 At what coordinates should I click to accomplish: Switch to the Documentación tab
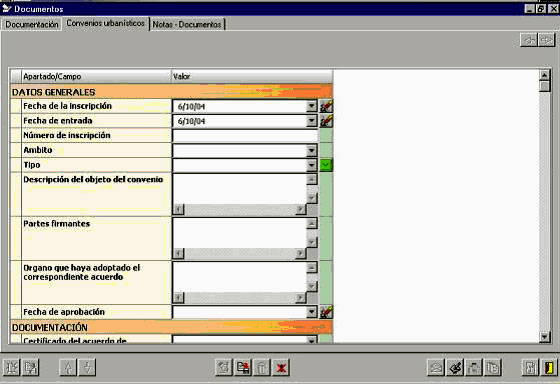click(x=32, y=24)
